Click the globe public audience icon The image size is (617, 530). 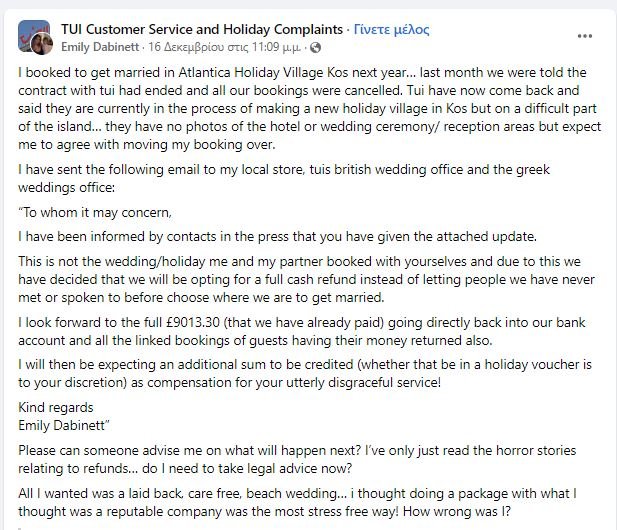pyautogui.click(x=316, y=48)
